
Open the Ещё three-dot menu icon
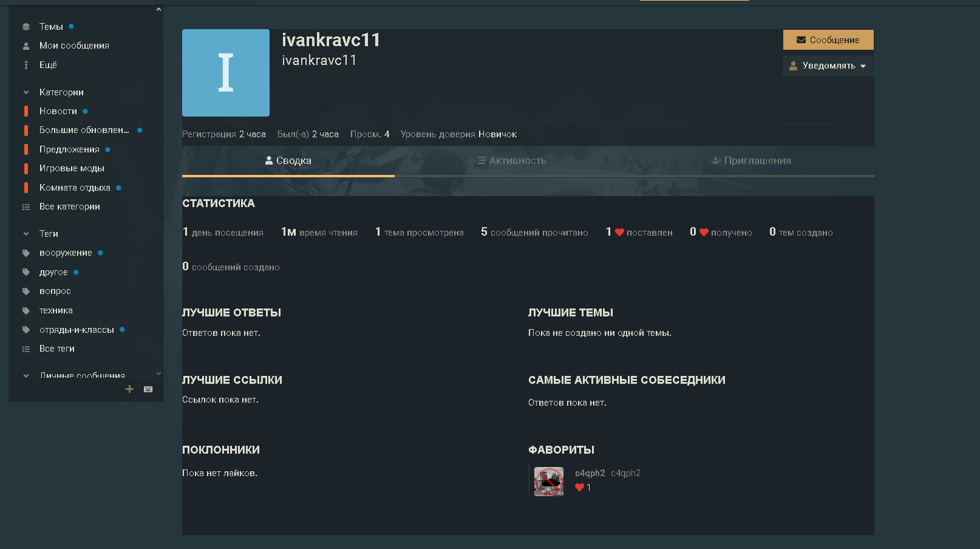click(x=26, y=65)
